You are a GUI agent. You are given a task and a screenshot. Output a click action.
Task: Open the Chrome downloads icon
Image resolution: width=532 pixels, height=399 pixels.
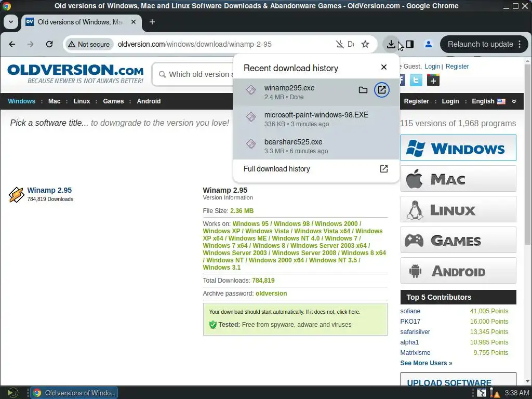[391, 44]
